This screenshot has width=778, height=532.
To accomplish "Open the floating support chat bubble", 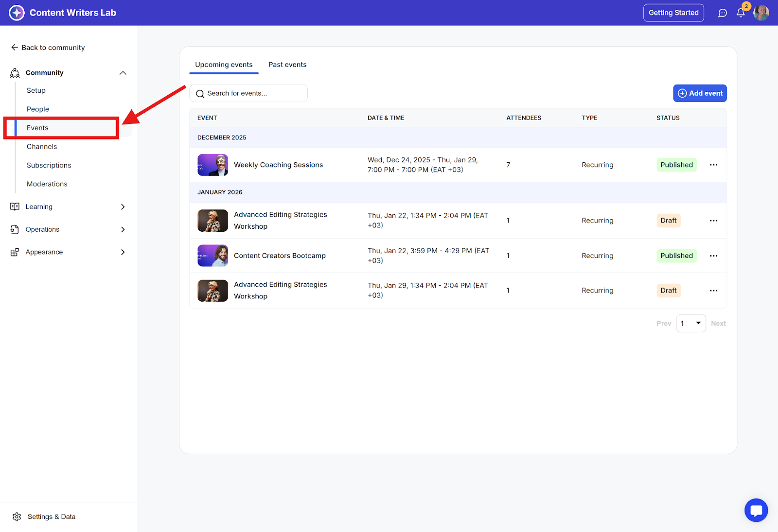I will click(x=756, y=510).
